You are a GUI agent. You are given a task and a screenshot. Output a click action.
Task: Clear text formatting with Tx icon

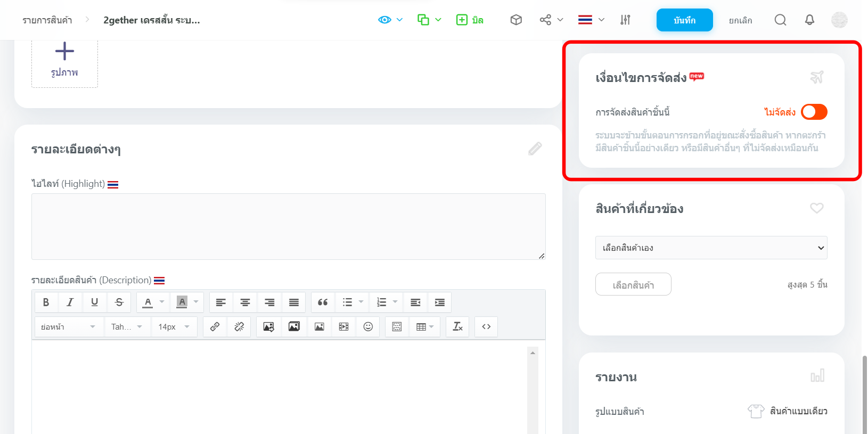pos(458,326)
